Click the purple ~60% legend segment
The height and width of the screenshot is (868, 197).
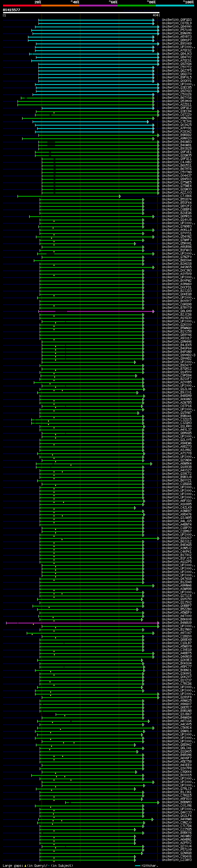click(x=99, y=6)
